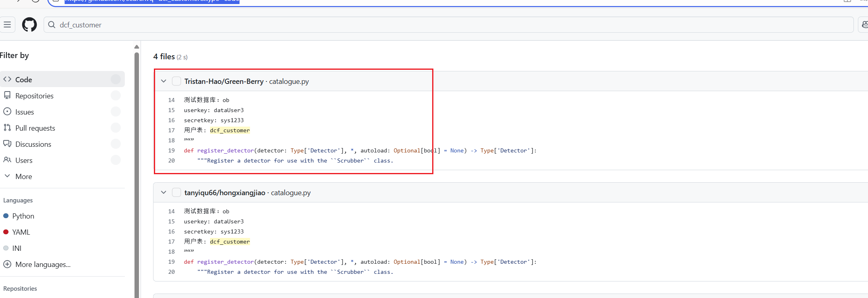Check the tanyiqu66/hongxiangjiao result checkbox

(177, 192)
